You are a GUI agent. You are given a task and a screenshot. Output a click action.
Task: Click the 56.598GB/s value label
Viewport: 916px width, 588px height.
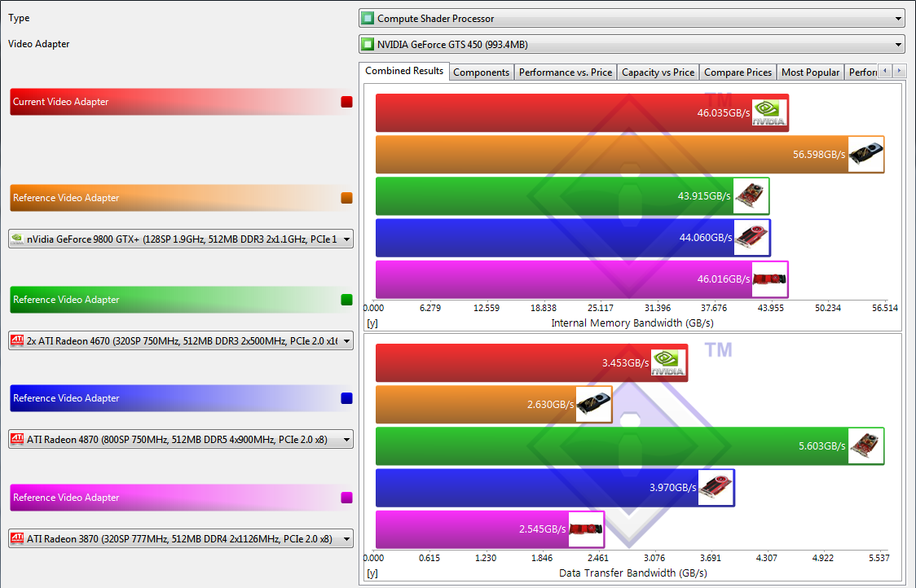point(819,154)
